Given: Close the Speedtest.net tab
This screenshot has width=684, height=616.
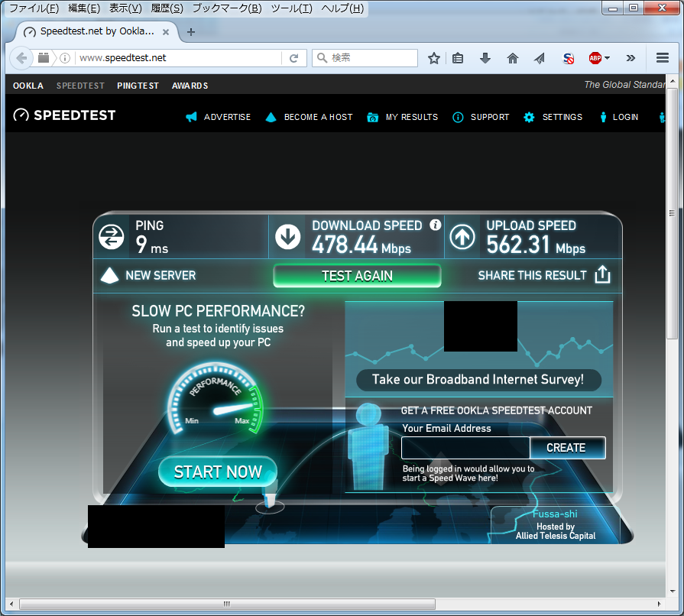Looking at the screenshot, I should click(166, 32).
